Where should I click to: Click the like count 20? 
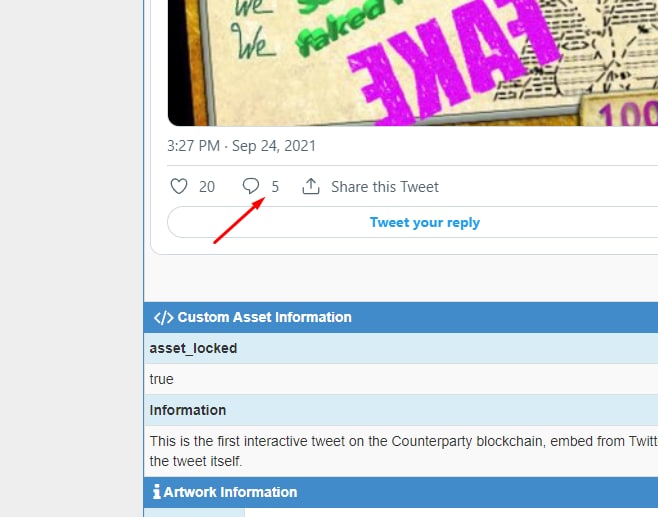click(x=207, y=187)
